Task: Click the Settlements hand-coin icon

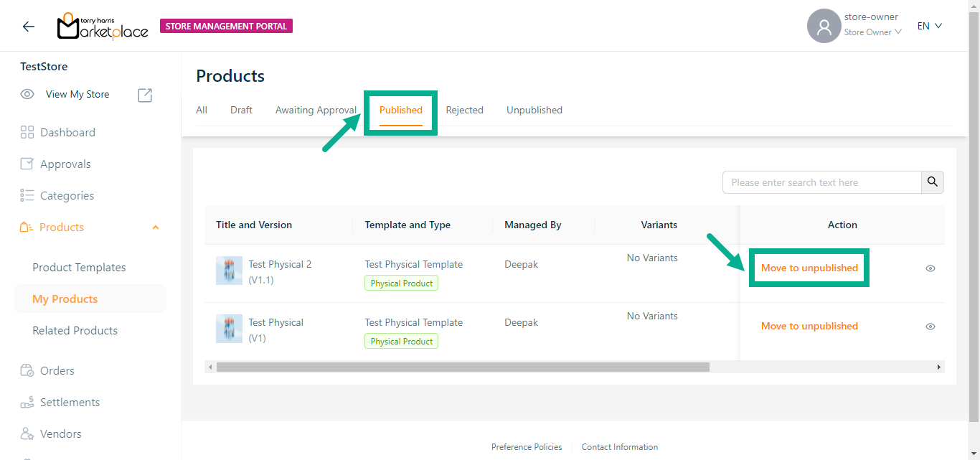Action: (27, 402)
